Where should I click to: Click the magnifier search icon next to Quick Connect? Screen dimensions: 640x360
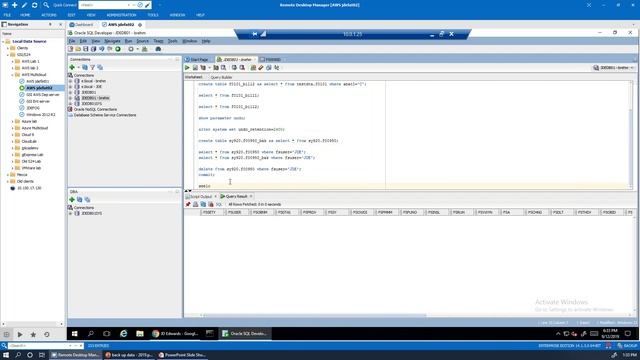coord(46,5)
